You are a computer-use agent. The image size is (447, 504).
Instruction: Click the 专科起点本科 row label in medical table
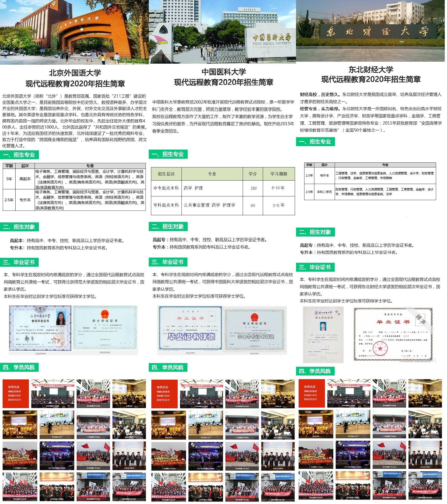[x=167, y=206]
